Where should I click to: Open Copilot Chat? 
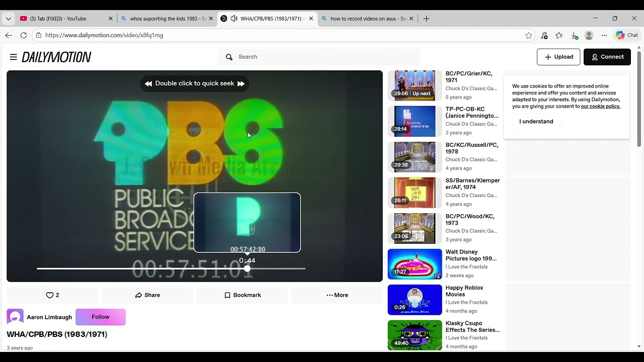pos(627,35)
